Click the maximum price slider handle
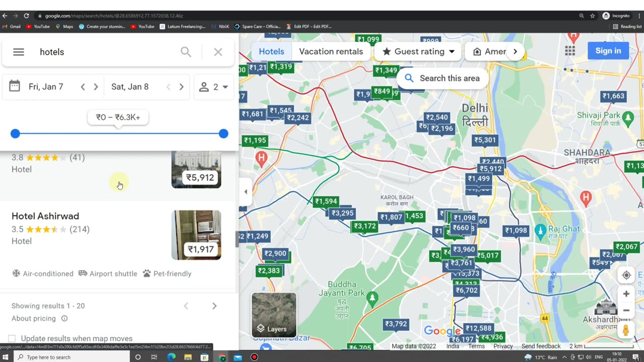The image size is (644, 362). pyautogui.click(x=223, y=133)
